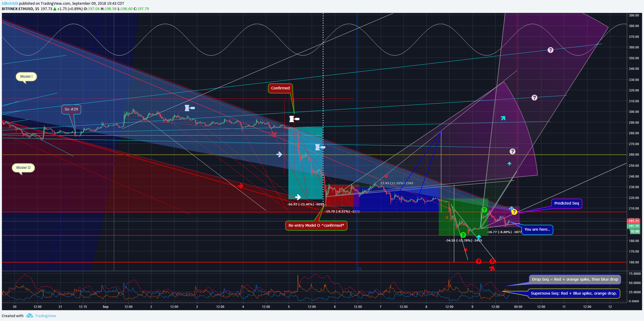The image size is (644, 321).
Task: Click the white question mark icon near 310
Action: 534,97
